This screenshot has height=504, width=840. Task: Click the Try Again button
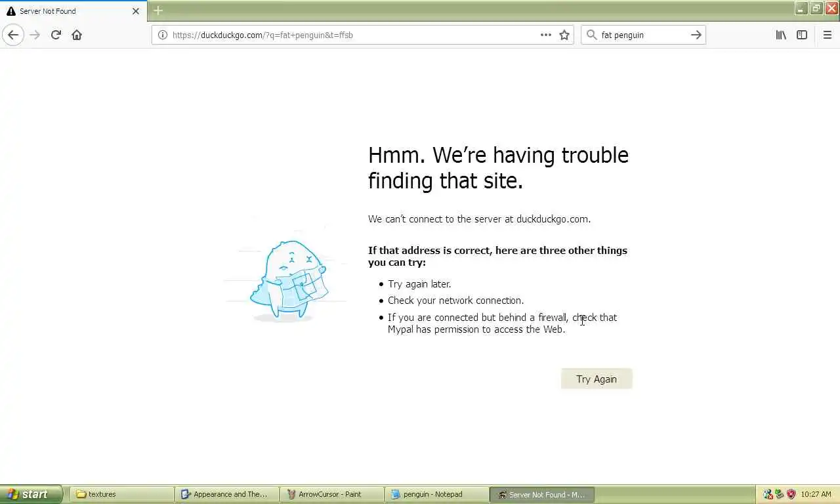(x=597, y=379)
